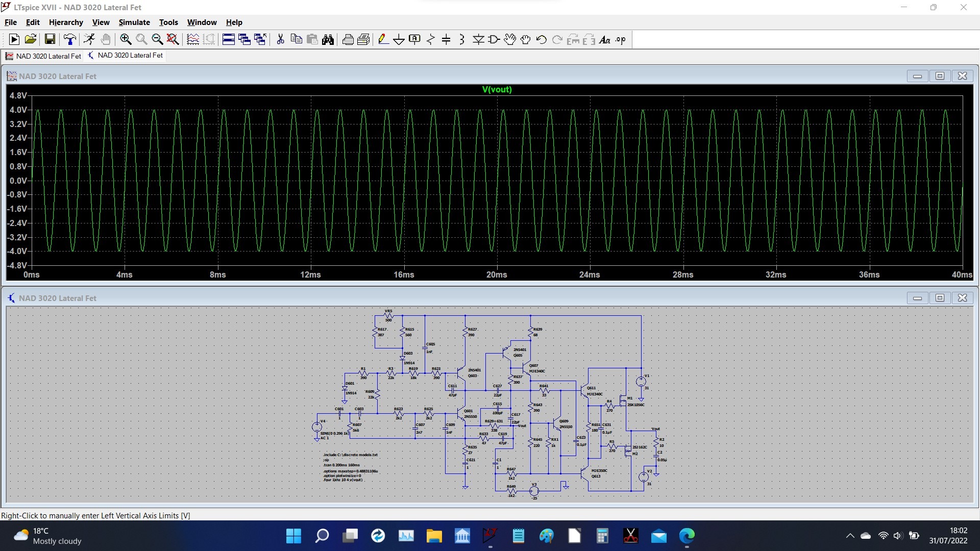Open the View menu

click(101, 22)
